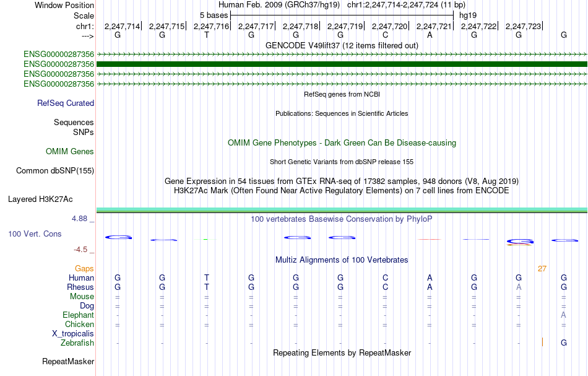Screen dimensions: 588x376
Task: Open 100 vertebrates Basewise Conservation PhyloP title
Action: click(x=342, y=219)
